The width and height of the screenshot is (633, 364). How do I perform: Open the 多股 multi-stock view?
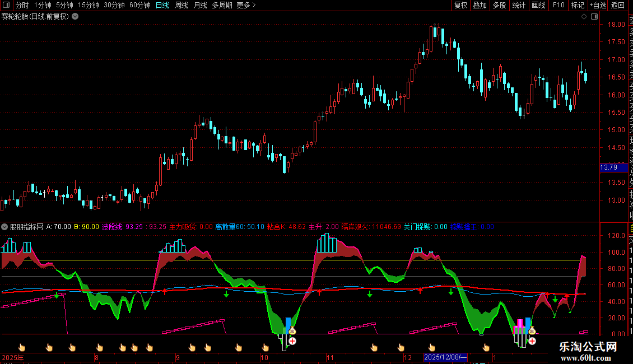tap(499, 5)
